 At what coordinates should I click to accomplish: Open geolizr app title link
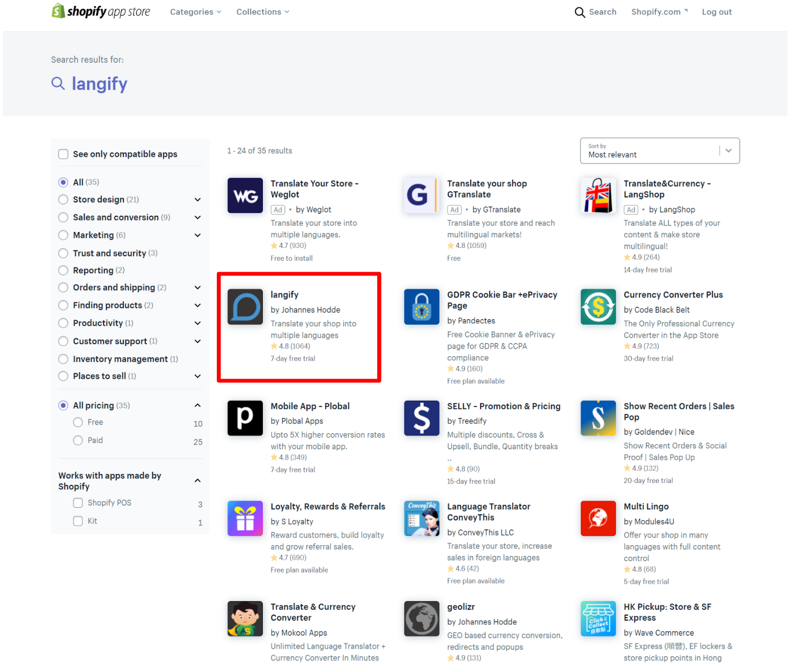[461, 607]
